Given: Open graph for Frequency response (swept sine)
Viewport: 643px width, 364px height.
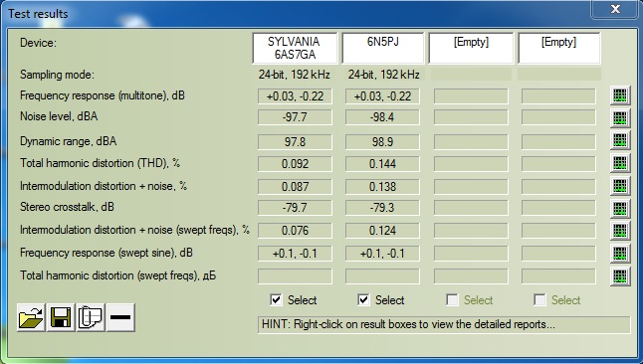Looking at the screenshot, I should [620, 254].
